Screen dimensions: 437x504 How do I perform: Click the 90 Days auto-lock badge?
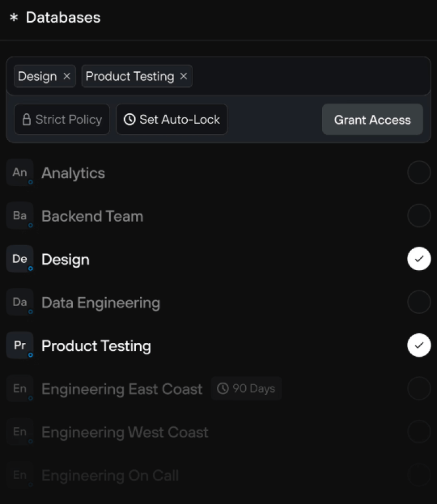pos(246,389)
